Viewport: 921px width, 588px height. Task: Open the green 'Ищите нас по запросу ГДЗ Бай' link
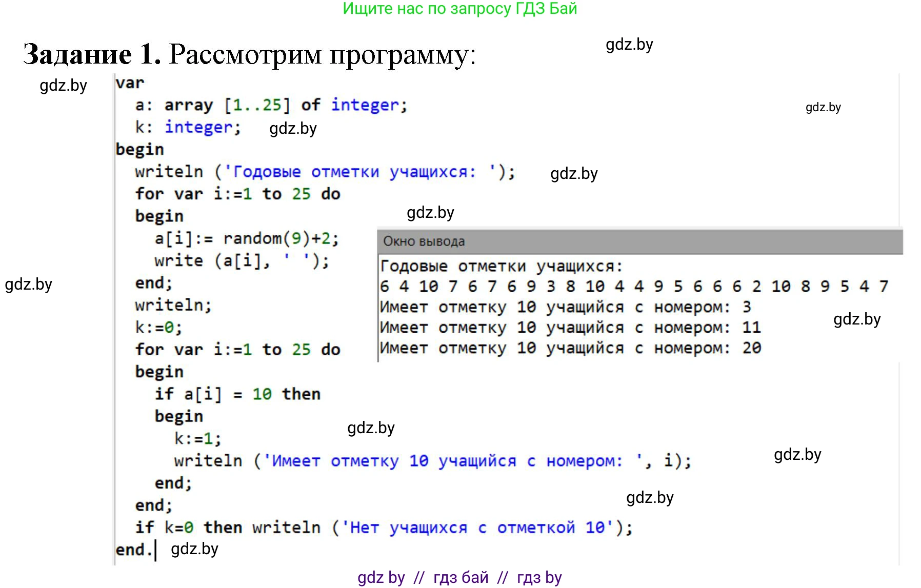(460, 9)
